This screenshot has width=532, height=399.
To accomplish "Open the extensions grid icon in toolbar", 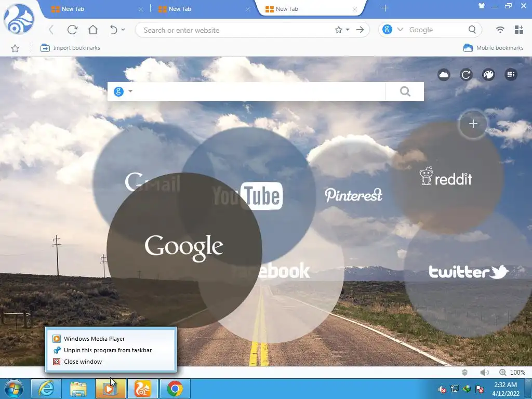I will [x=519, y=30].
